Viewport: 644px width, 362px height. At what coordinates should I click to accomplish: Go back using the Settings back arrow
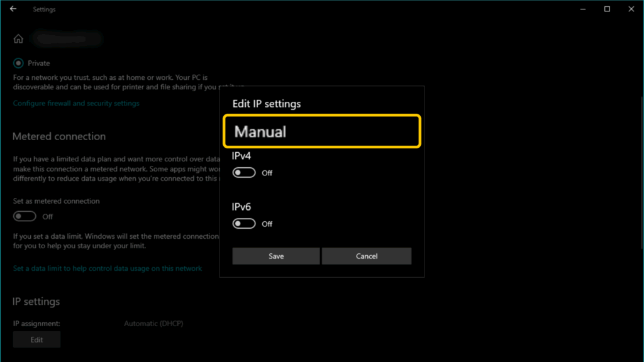coord(13,9)
